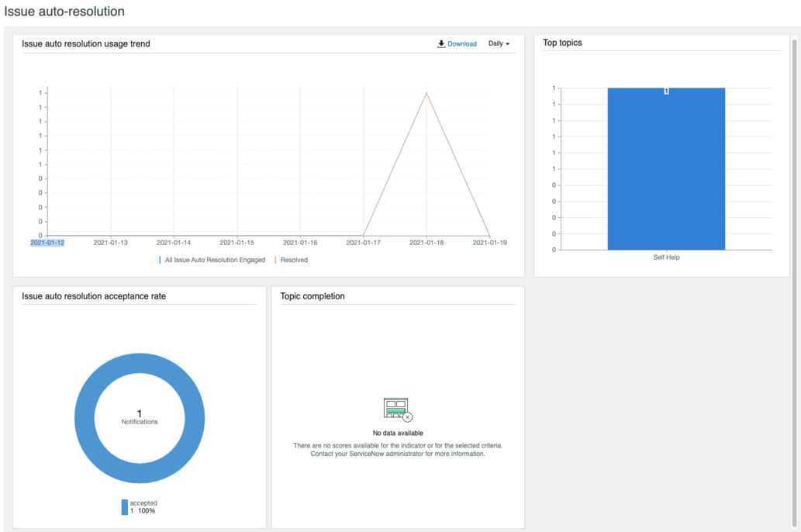Click the No data available icon
This screenshot has height=532, width=801.
pyautogui.click(x=398, y=409)
